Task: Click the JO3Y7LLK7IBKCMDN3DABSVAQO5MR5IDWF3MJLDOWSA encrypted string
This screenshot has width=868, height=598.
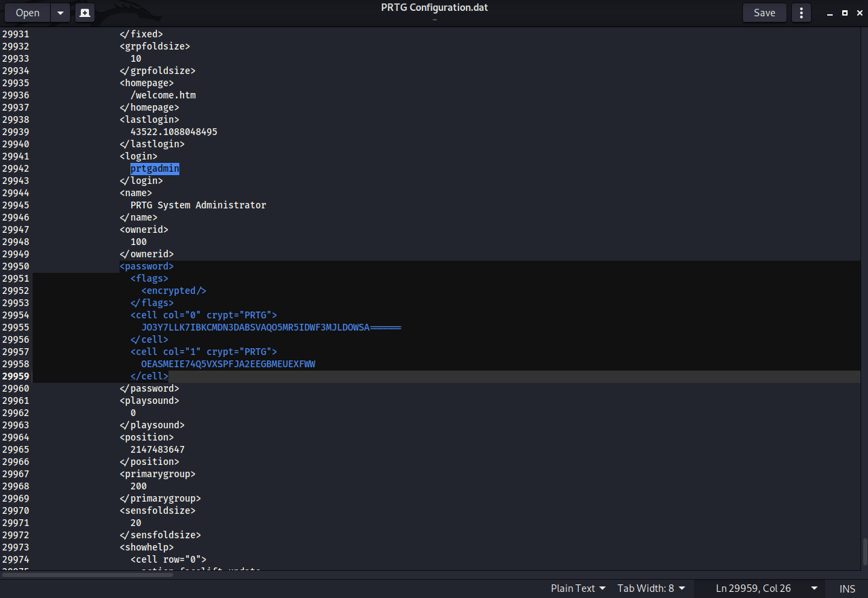Action: click(272, 327)
